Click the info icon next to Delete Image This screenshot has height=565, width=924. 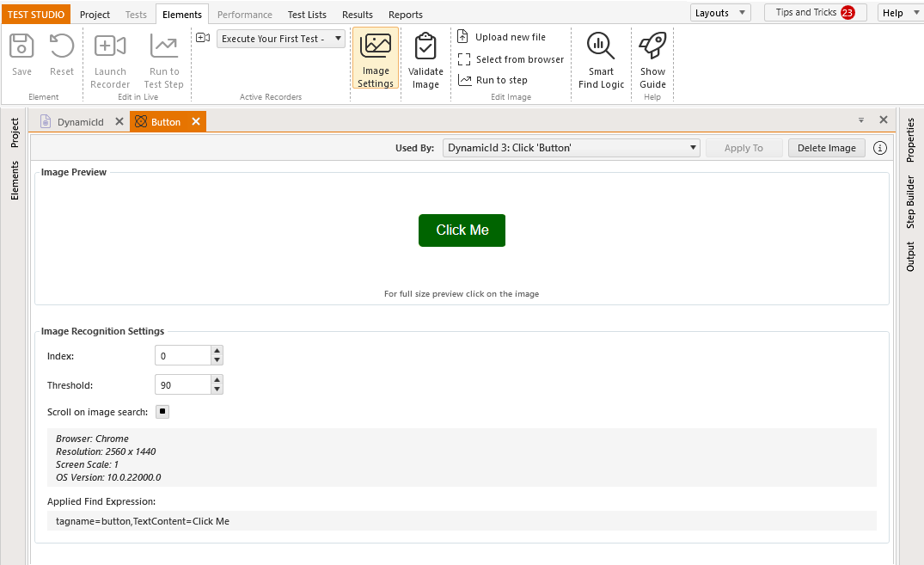tap(880, 148)
